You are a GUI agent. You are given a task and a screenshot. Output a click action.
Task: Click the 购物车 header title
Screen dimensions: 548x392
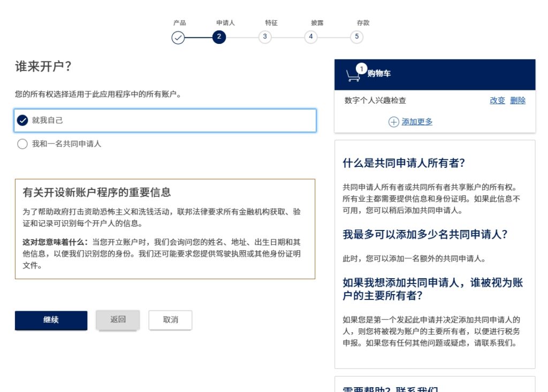click(379, 73)
